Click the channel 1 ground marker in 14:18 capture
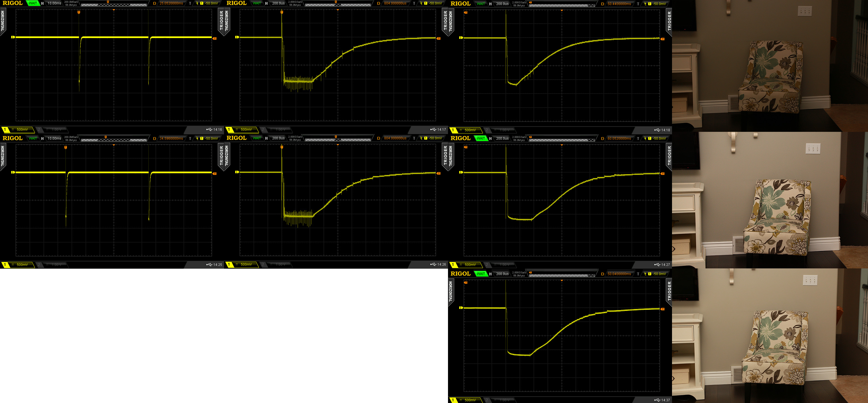The width and height of the screenshot is (868, 403). pyautogui.click(x=461, y=38)
